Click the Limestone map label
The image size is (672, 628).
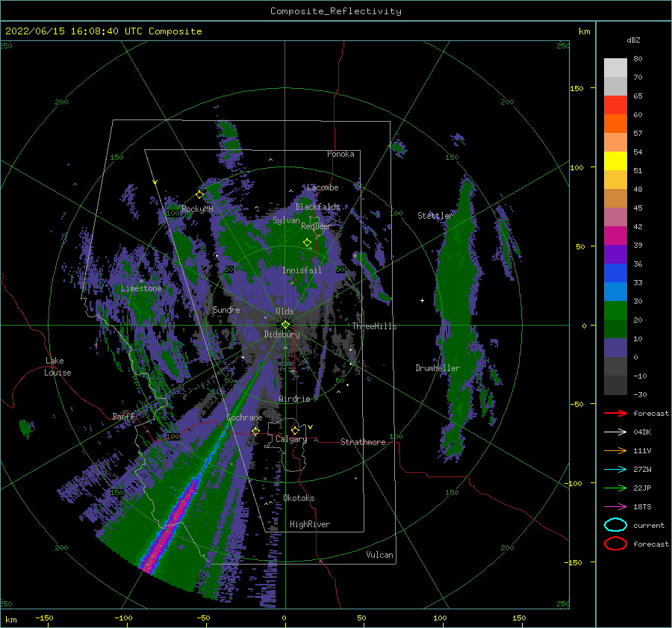click(141, 288)
